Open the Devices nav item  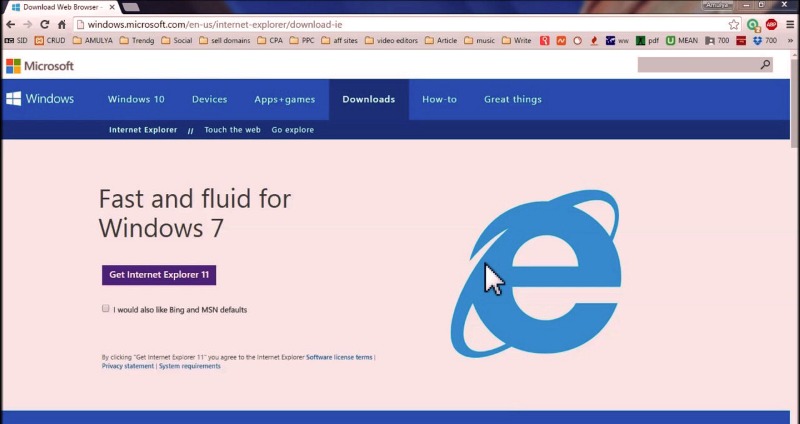click(x=209, y=99)
